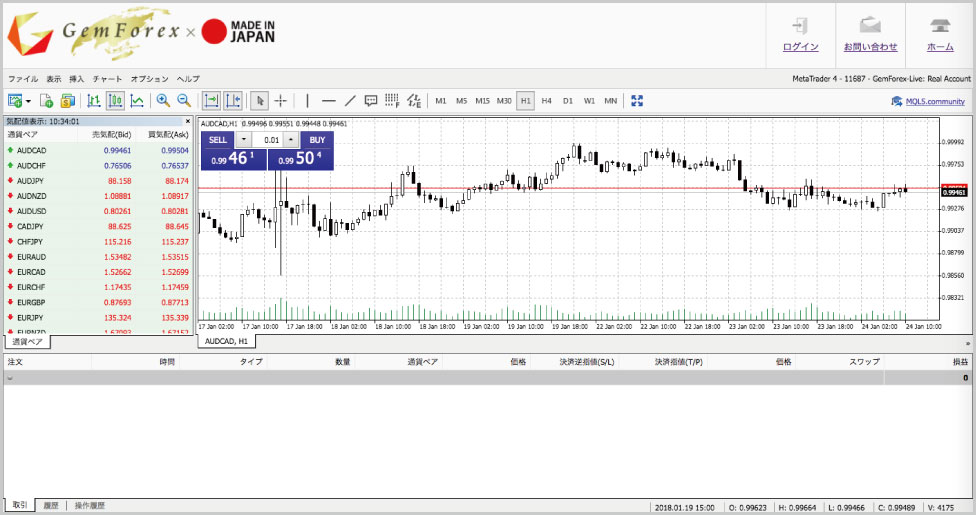
Task: Select the text label comment tool
Action: pos(371,100)
